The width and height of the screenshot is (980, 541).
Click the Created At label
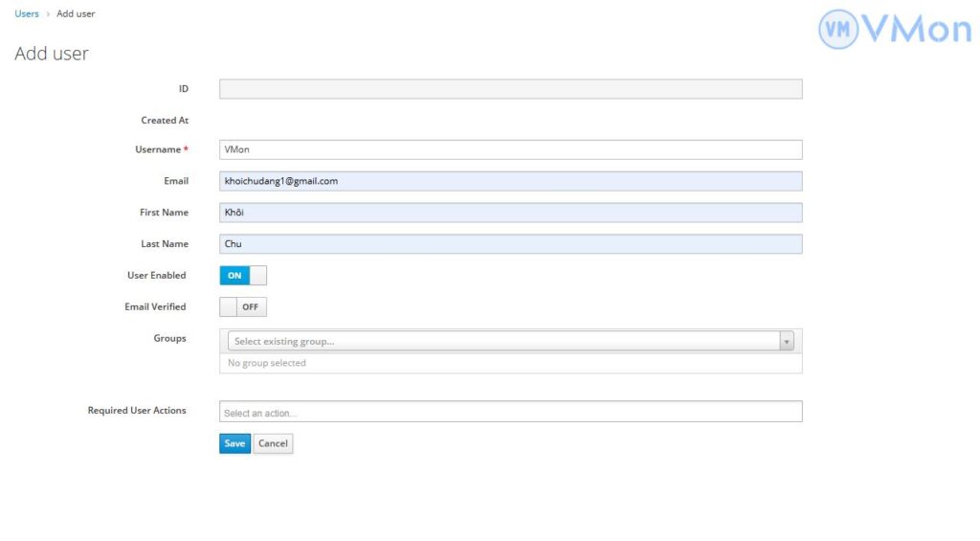tap(165, 121)
